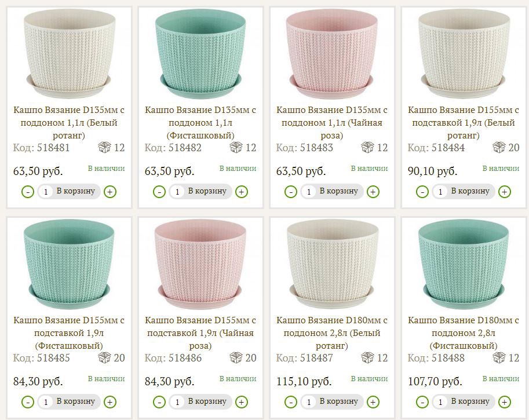Screen dimensions: 529x420
Task: Click package box icon for code 518481
Action: pyautogui.click(x=104, y=148)
